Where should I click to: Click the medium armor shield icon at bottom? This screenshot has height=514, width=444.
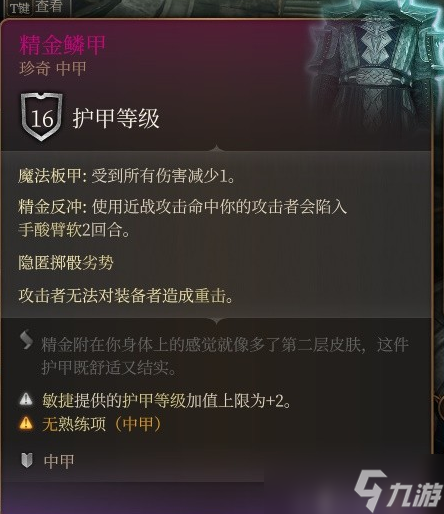pos(27,460)
